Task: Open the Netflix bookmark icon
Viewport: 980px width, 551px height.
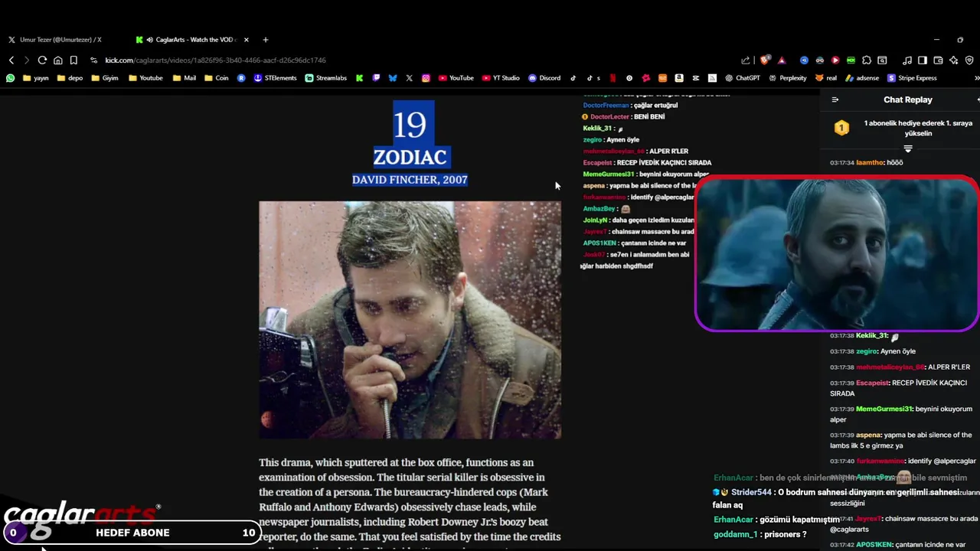Action: (612, 78)
